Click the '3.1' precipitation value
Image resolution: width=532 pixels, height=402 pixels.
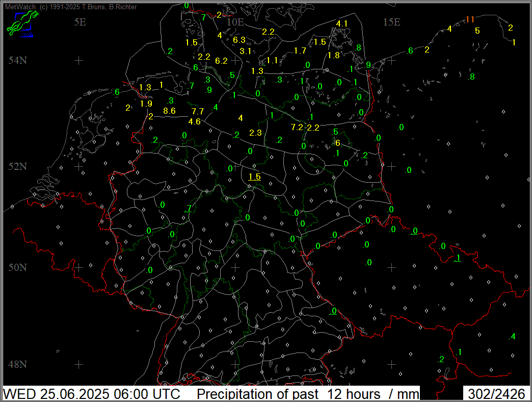click(245, 51)
